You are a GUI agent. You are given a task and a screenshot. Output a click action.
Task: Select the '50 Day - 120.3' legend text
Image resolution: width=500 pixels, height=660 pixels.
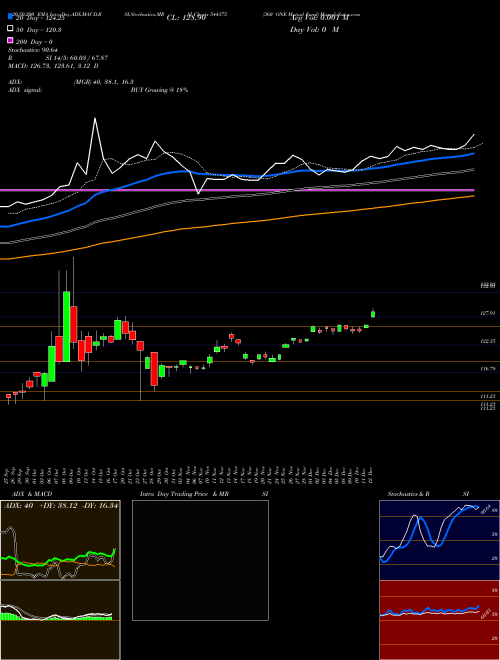(x=39, y=30)
